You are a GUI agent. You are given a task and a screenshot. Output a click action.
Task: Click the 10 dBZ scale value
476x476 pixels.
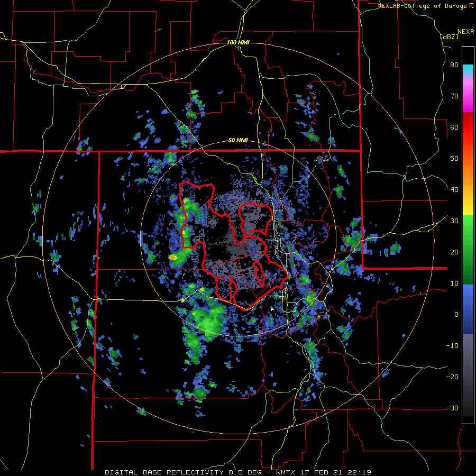pos(454,283)
